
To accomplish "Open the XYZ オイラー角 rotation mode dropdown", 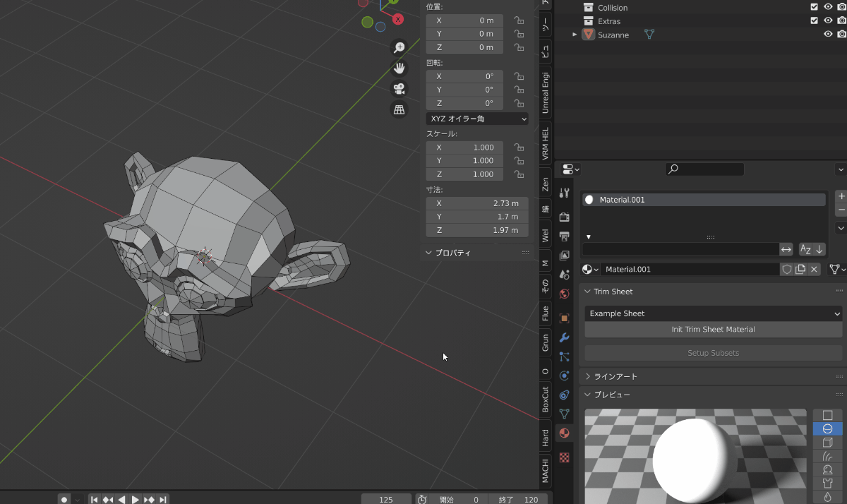I will [477, 119].
